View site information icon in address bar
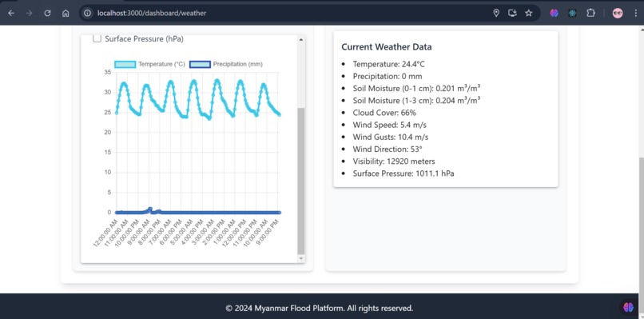The height and width of the screenshot is (319, 644). click(x=87, y=13)
